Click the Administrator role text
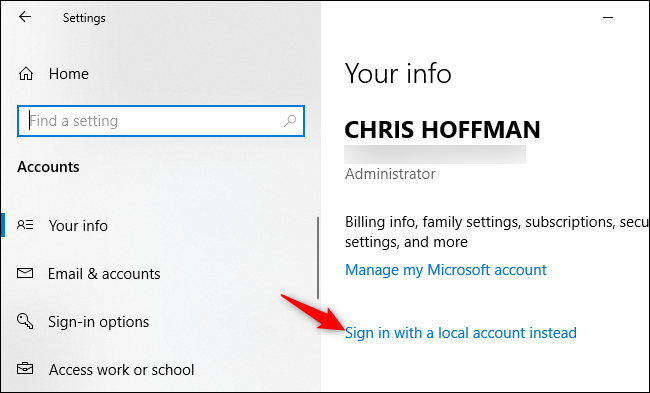Image resolution: width=650 pixels, height=393 pixels. click(390, 174)
